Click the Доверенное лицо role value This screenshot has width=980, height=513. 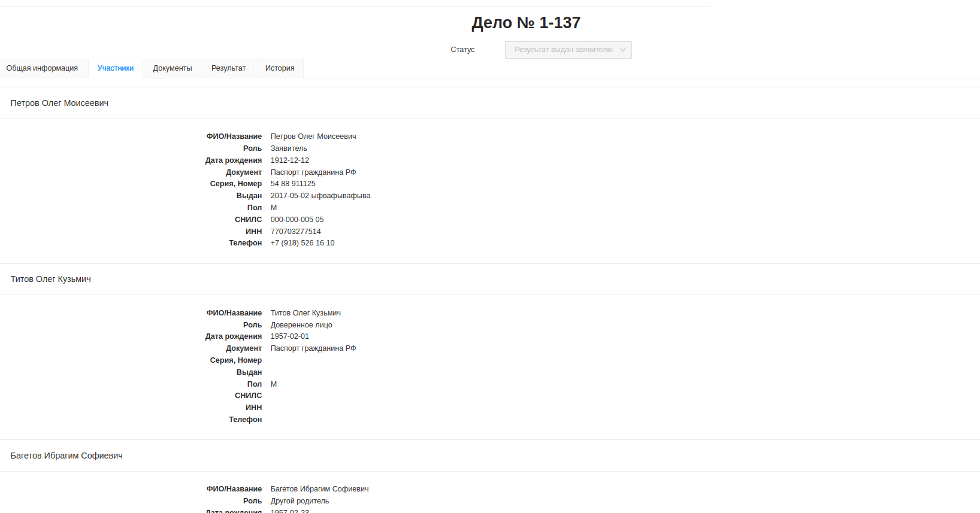(301, 325)
